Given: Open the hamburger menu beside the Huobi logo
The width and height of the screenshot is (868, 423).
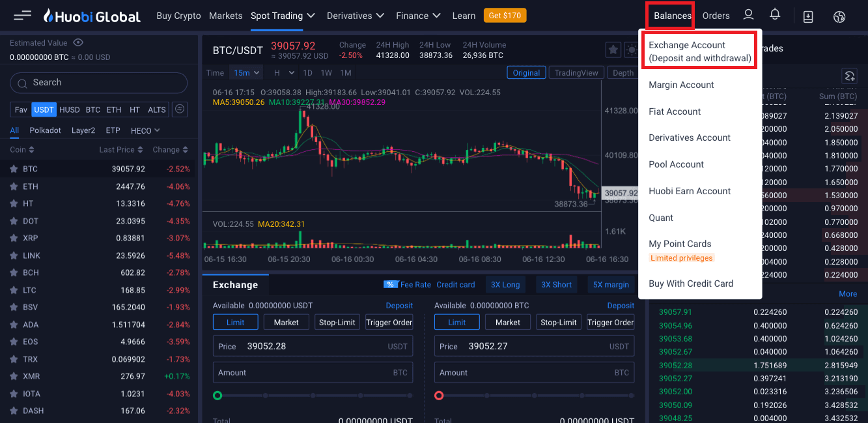Looking at the screenshot, I should (22, 16).
